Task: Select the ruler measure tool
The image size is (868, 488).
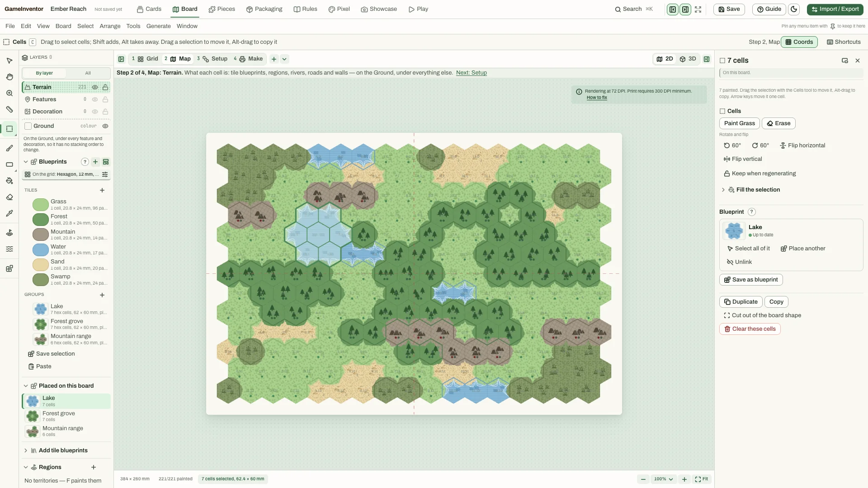Action: (9, 109)
